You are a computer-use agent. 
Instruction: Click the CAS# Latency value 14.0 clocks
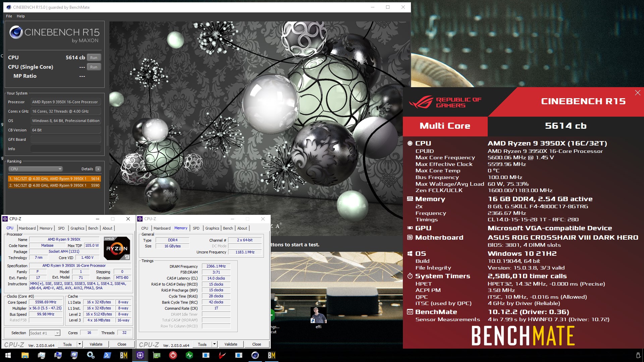pos(216,278)
